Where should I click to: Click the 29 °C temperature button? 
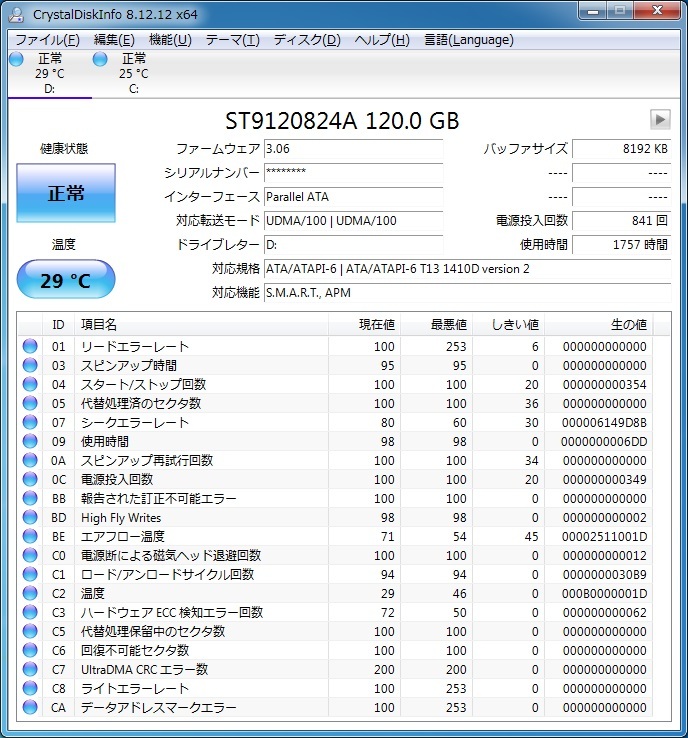[66, 280]
